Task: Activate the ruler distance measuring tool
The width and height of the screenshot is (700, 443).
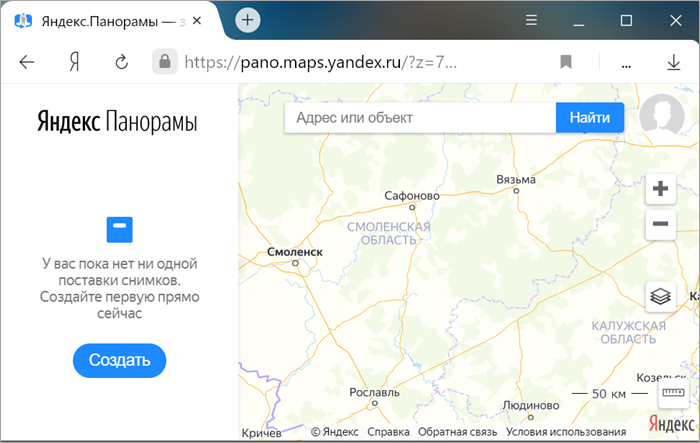Action: click(673, 393)
